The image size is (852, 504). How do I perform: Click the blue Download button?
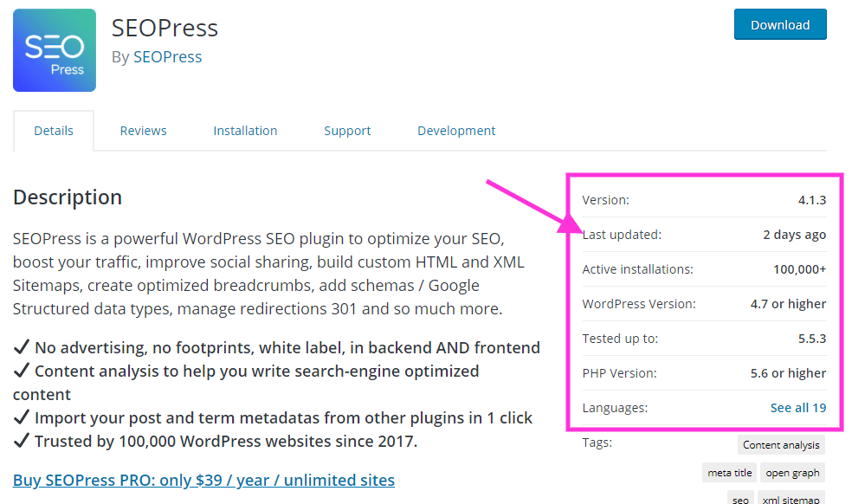(780, 24)
